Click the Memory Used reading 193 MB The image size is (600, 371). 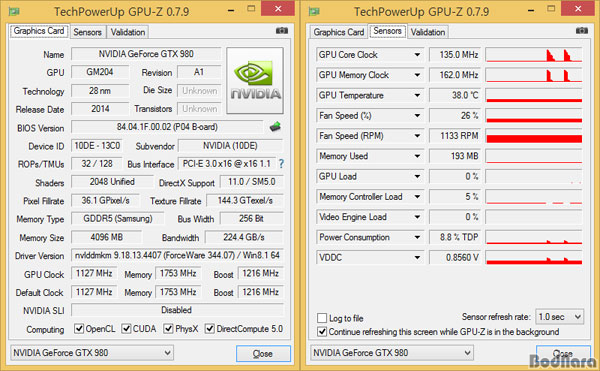454,156
